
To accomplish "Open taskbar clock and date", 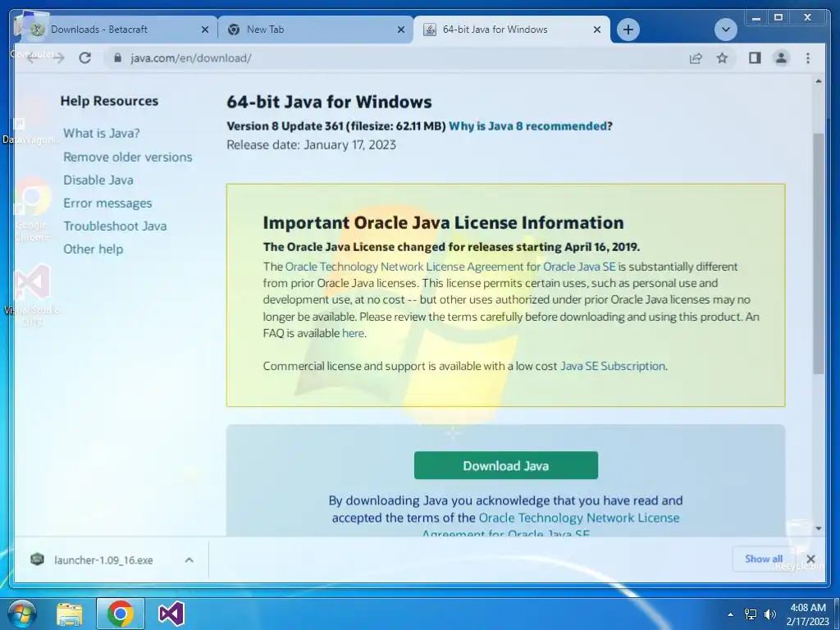I will (808, 614).
